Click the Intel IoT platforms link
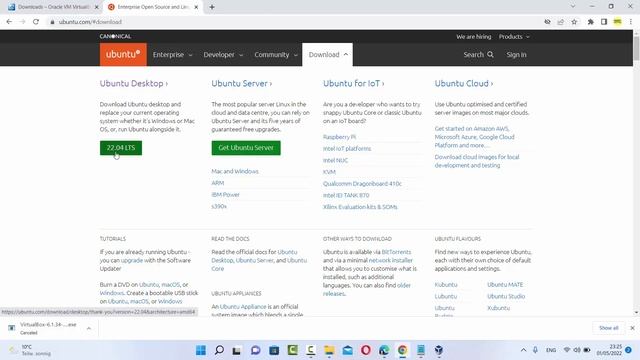This screenshot has width=640, height=360. click(347, 149)
